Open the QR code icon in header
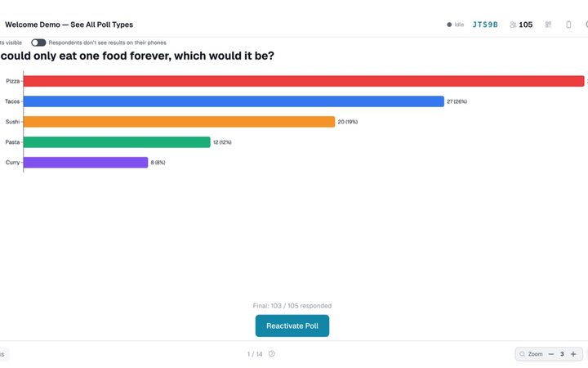 click(548, 25)
